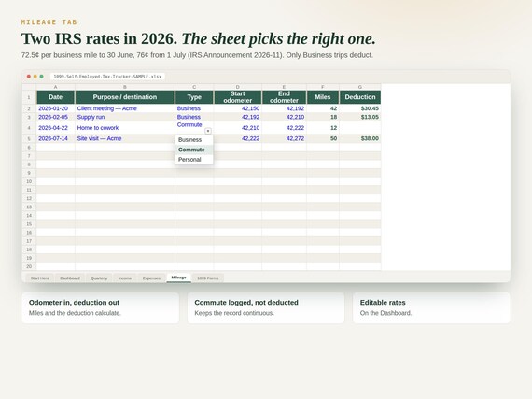
Task: Choose Business from the Type dropdown list
Action: pos(194,139)
